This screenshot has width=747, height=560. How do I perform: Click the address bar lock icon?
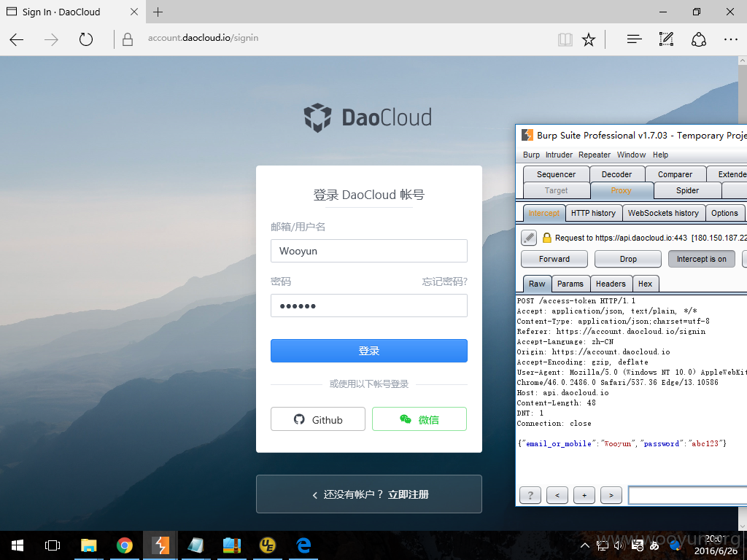coord(127,39)
